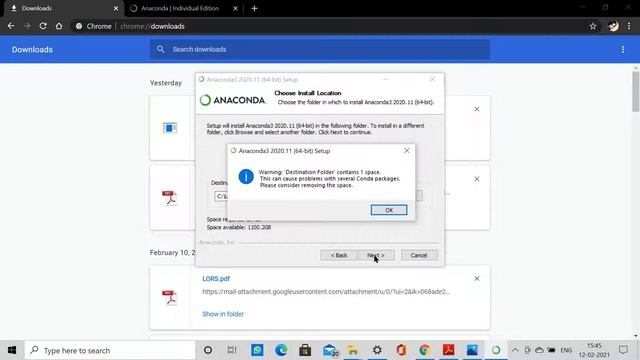Open the LORS.pdf download link
Viewport: 640px width, 360px height.
(x=216, y=279)
